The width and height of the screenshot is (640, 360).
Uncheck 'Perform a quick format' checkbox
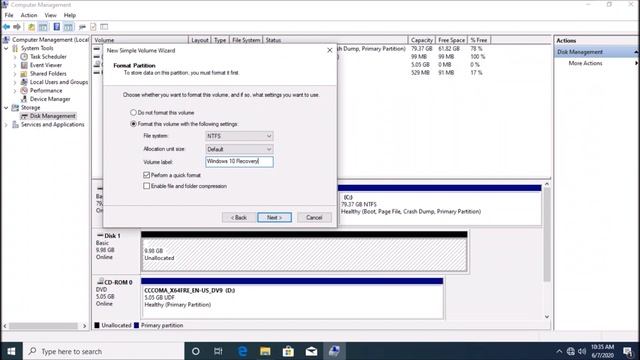147,175
